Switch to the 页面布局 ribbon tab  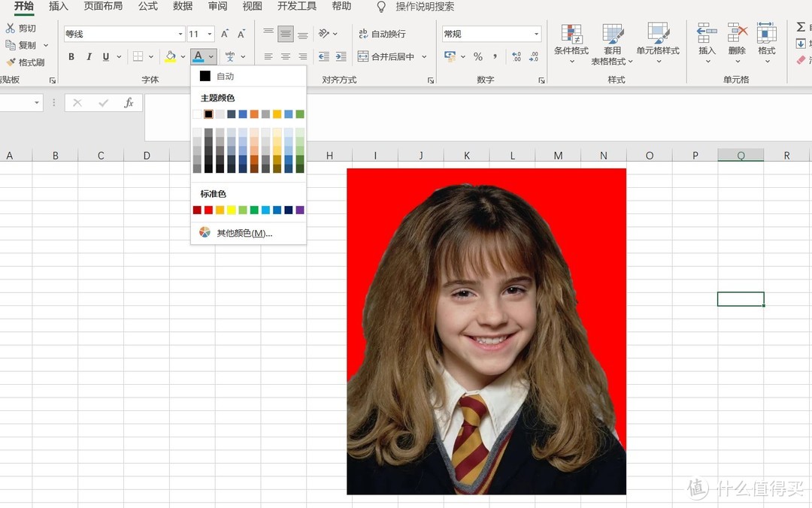click(103, 6)
